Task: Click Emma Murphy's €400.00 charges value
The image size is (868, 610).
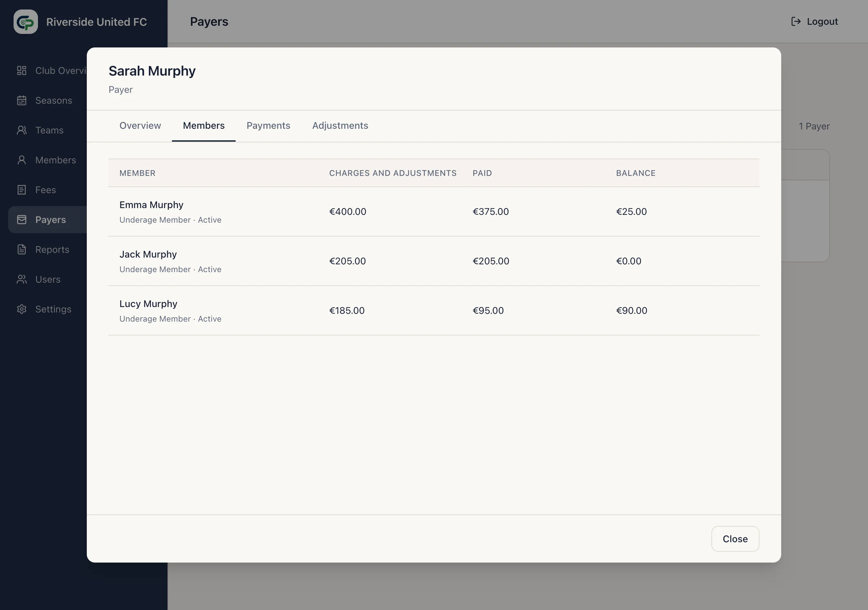Action: [348, 212]
